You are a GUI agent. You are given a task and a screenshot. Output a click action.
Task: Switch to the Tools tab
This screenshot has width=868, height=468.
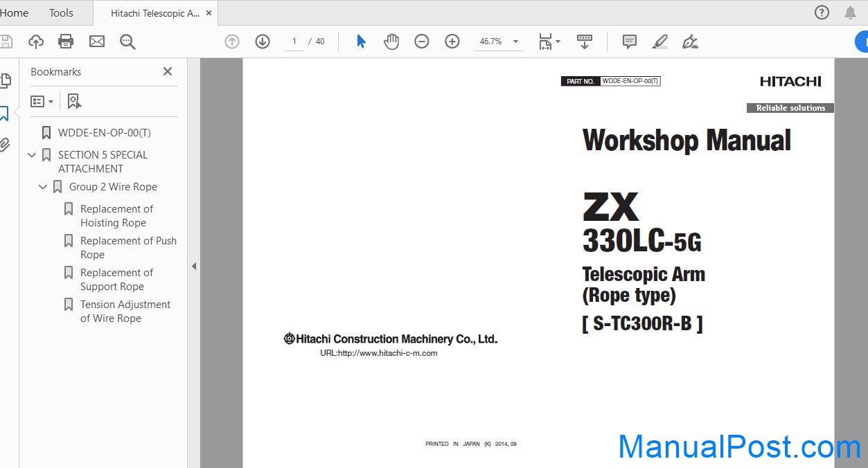(x=61, y=12)
